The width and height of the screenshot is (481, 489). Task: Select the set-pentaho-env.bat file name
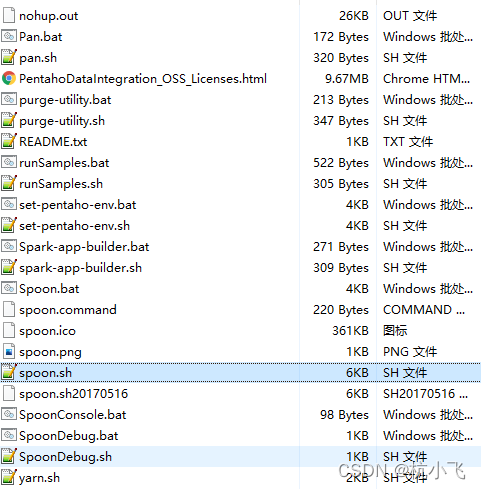(x=78, y=205)
